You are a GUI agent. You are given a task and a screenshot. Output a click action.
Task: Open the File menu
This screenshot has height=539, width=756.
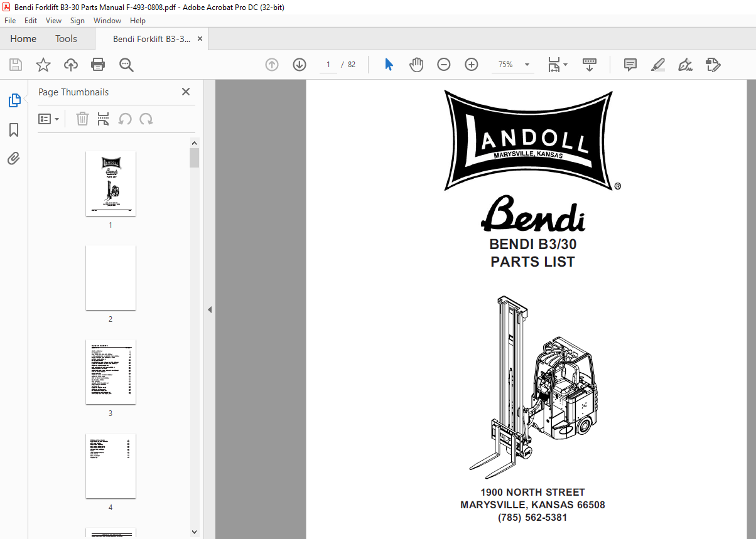[x=10, y=21]
